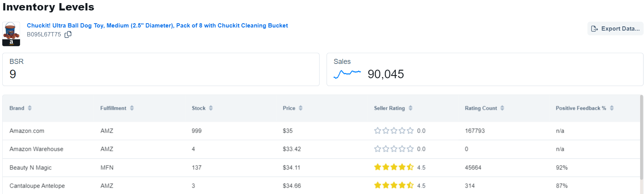Click the Sales card showing 90,045
The width and height of the screenshot is (644, 194).
click(485, 69)
